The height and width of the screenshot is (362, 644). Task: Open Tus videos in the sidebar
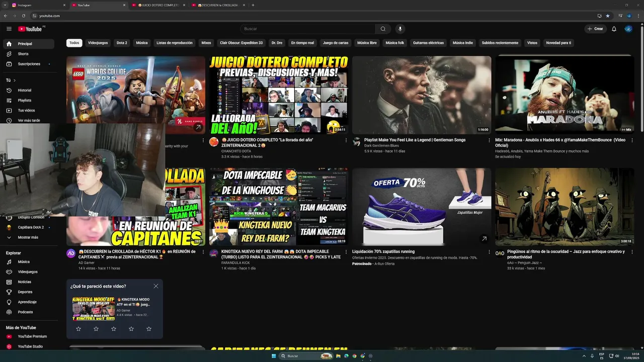pyautogui.click(x=28, y=110)
